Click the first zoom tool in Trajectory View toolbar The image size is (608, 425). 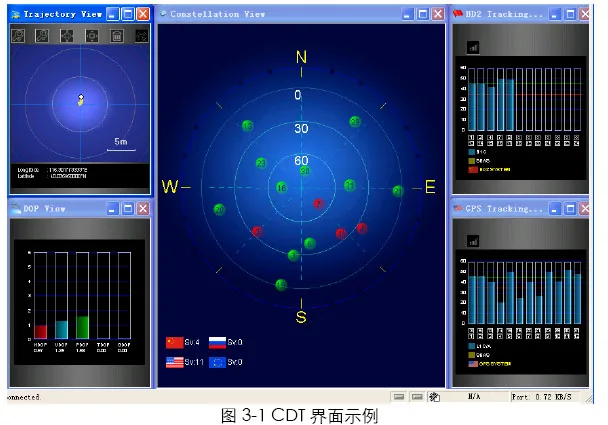click(x=18, y=36)
